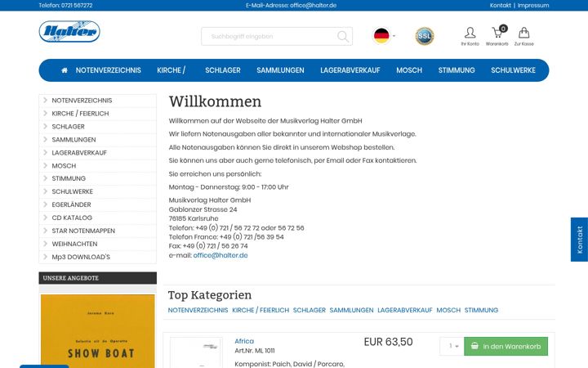Click the Impressum link in top bar

click(533, 5)
